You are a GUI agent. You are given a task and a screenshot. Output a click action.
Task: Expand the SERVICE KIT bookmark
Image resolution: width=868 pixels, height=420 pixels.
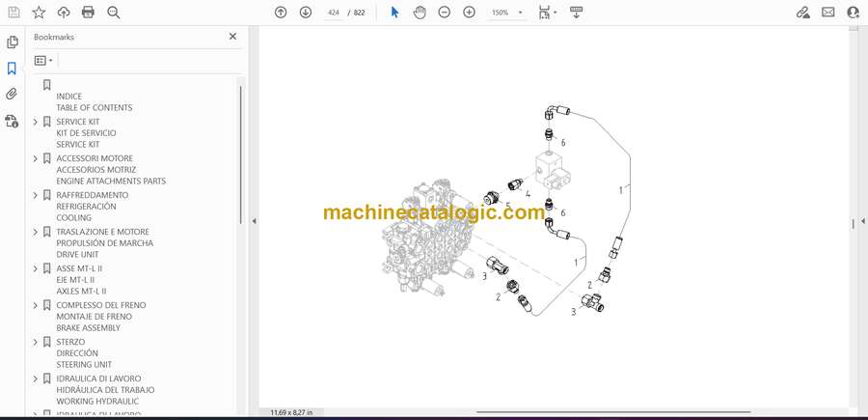[x=36, y=122]
